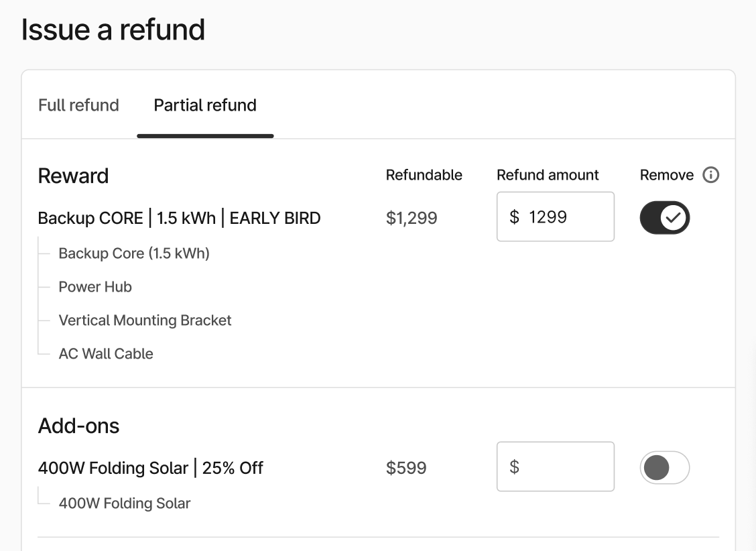756x551 pixels.
Task: Click the Add-ons section heading
Action: coord(78,426)
